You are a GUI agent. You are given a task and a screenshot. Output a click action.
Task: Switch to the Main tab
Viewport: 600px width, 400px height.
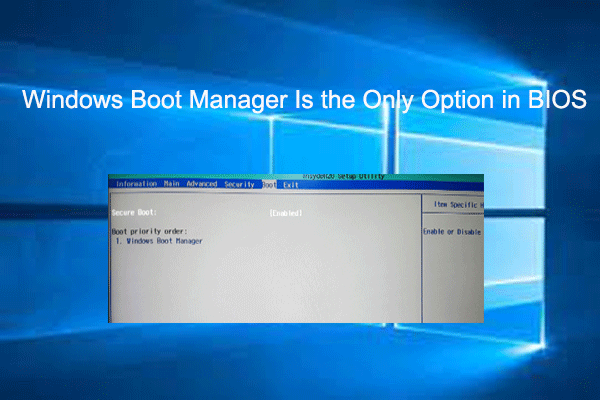click(x=171, y=184)
